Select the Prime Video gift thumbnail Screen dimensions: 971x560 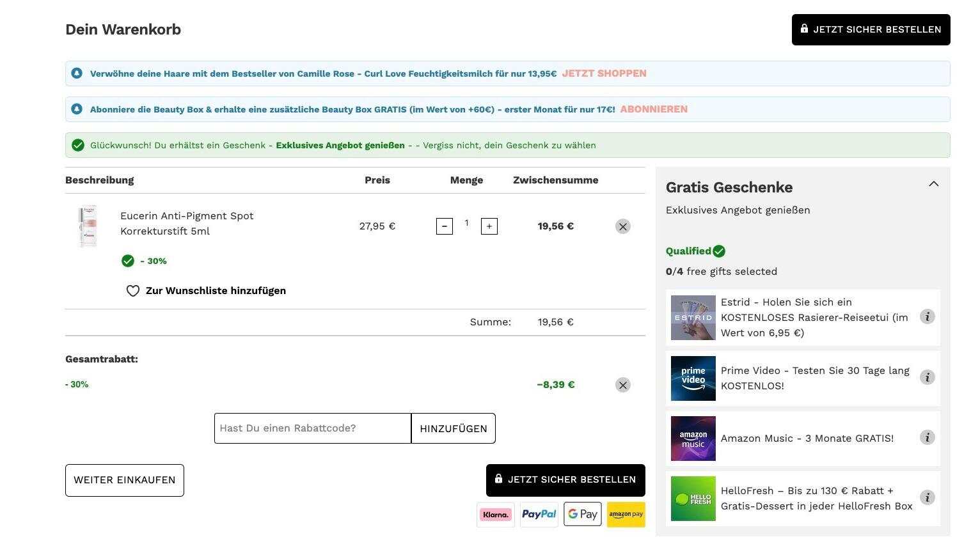click(x=693, y=378)
